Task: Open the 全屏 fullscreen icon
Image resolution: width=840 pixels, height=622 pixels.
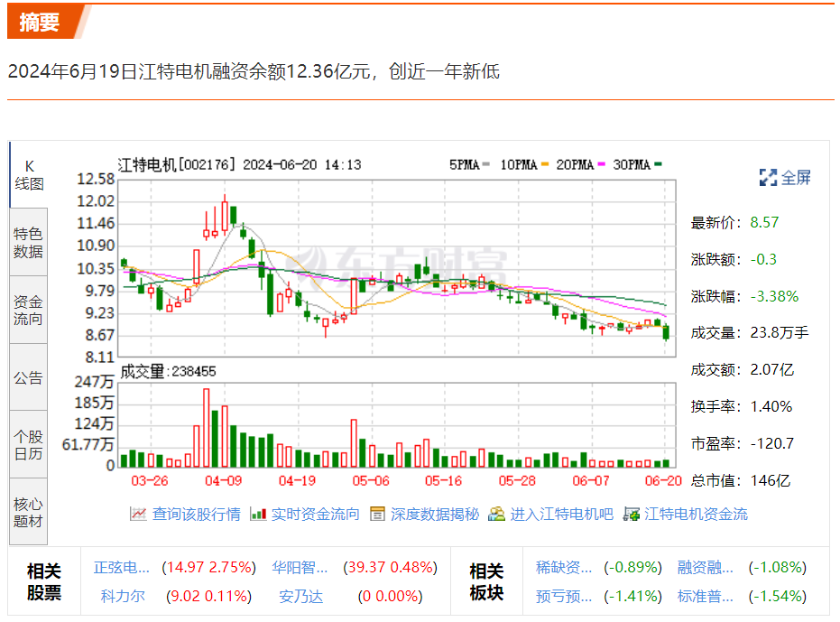Action: (x=768, y=178)
